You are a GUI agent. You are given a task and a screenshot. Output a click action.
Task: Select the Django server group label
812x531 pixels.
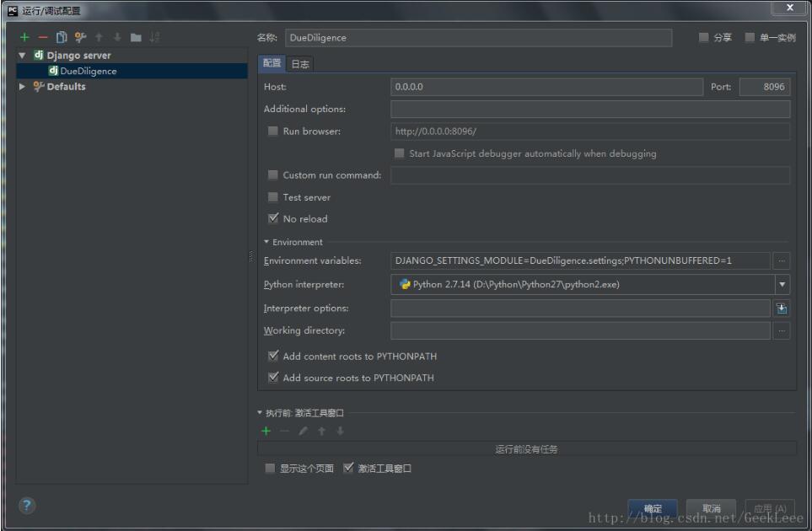78,56
